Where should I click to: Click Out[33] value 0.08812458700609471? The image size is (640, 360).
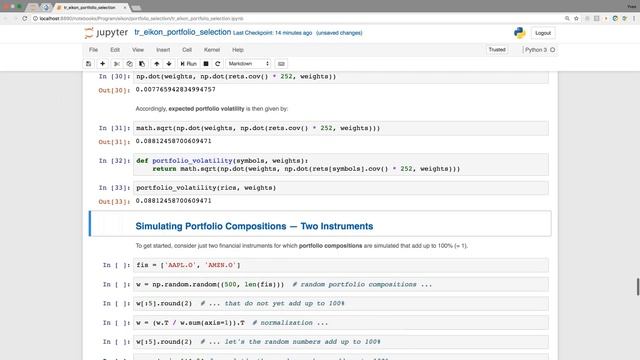[x=173, y=201]
